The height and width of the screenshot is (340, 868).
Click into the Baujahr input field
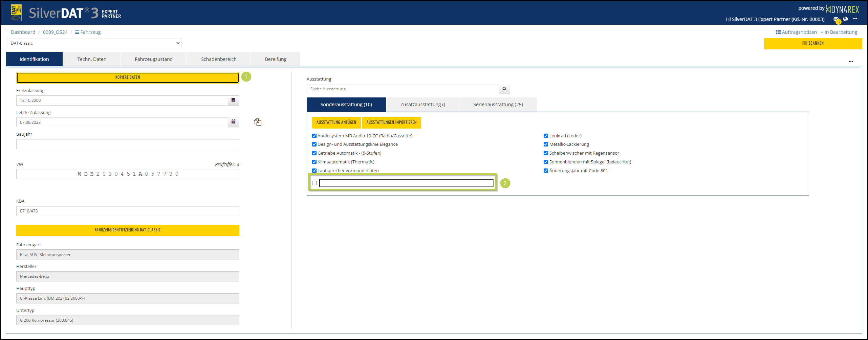(x=128, y=144)
